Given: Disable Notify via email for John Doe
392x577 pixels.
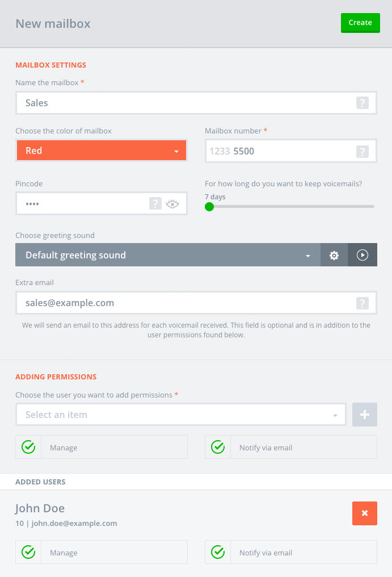Looking at the screenshot, I should point(218,552).
